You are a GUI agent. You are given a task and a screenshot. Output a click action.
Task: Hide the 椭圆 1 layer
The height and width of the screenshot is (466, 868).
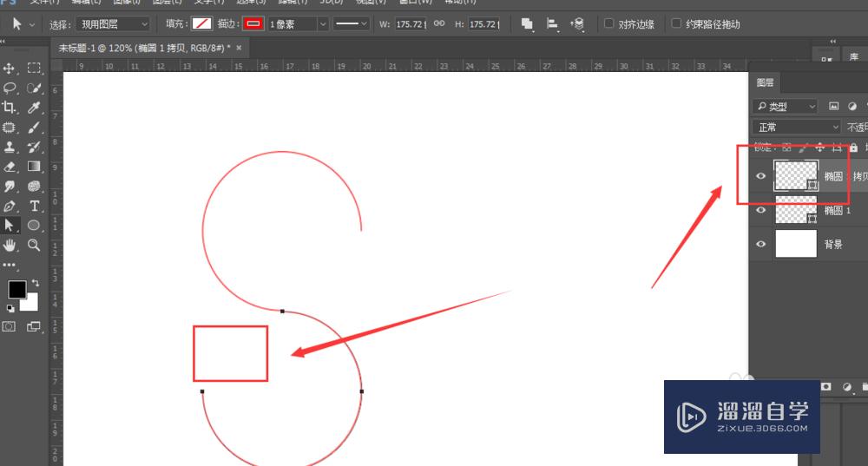761,210
